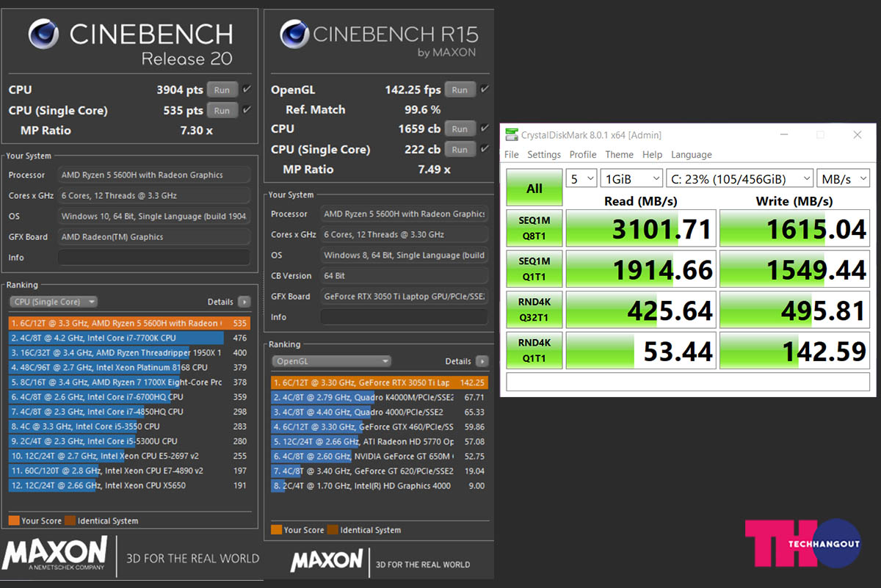Viewport: 881px width, 588px height.
Task: Select the Intel HD Graphics 4000 ranking row
Action: (380, 486)
